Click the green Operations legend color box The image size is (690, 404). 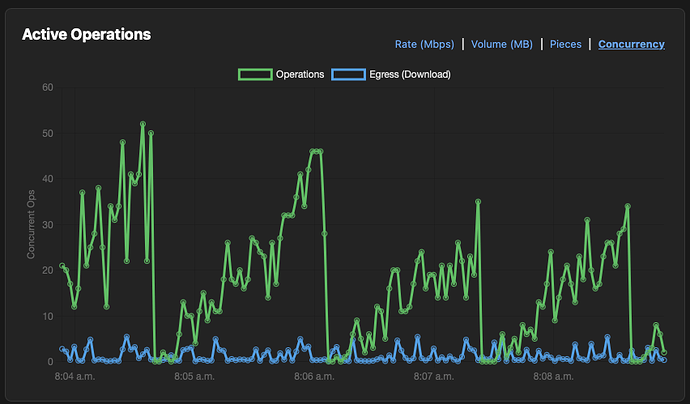[x=254, y=74]
